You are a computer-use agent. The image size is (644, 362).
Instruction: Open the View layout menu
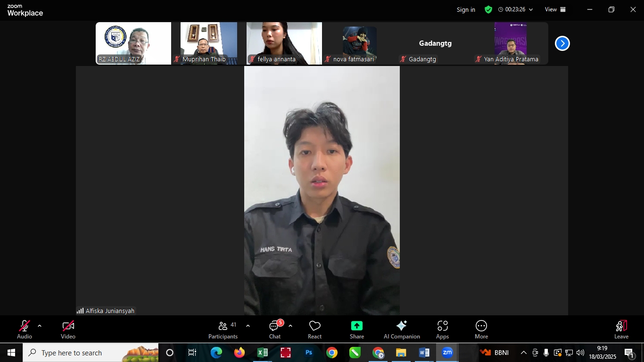555,9
